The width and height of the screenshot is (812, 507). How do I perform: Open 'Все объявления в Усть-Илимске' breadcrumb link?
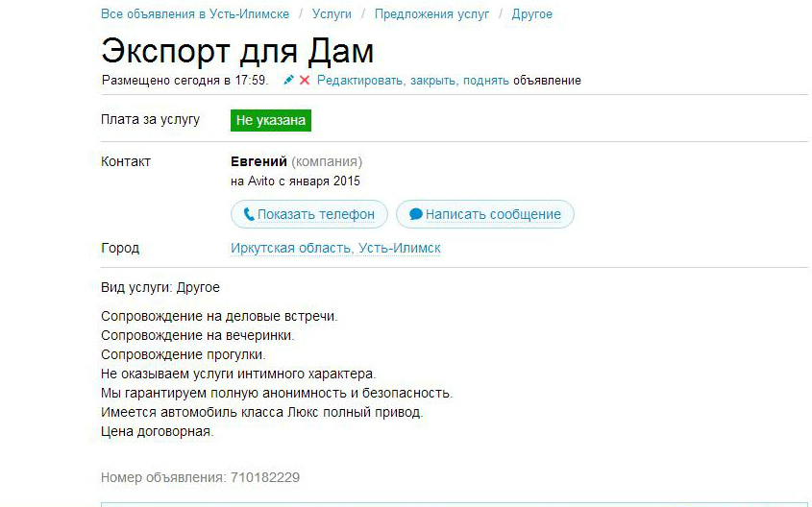coord(195,14)
